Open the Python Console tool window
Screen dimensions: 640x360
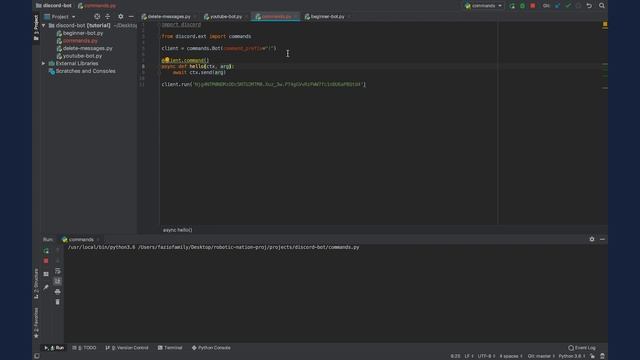[211, 348]
